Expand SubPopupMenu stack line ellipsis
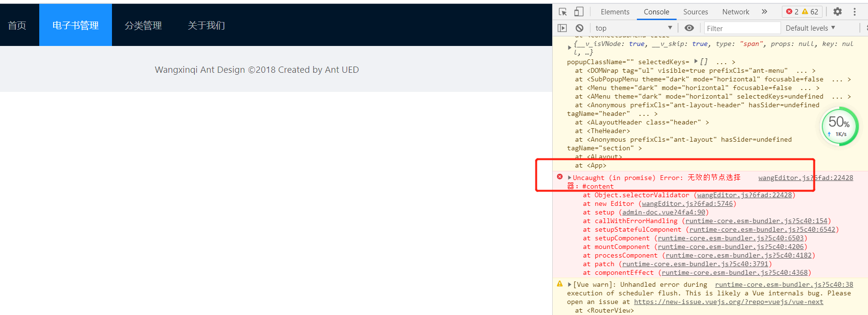This screenshot has height=315, width=868. click(837, 79)
